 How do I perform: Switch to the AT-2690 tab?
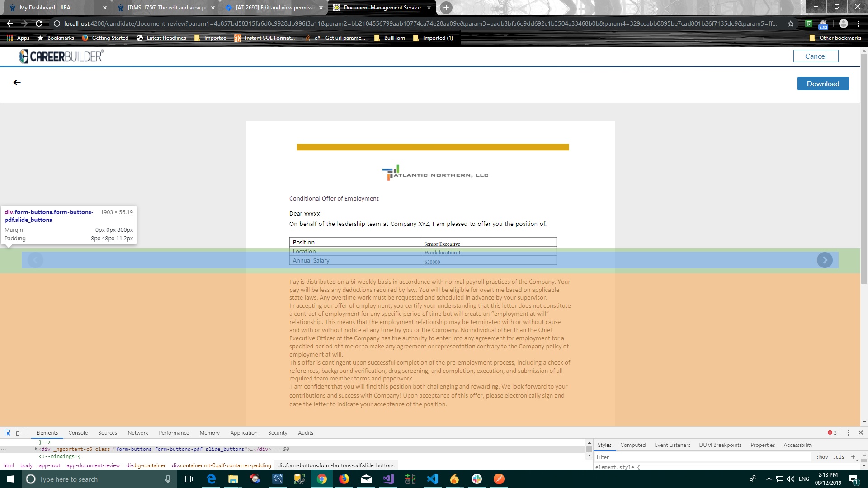click(x=274, y=8)
